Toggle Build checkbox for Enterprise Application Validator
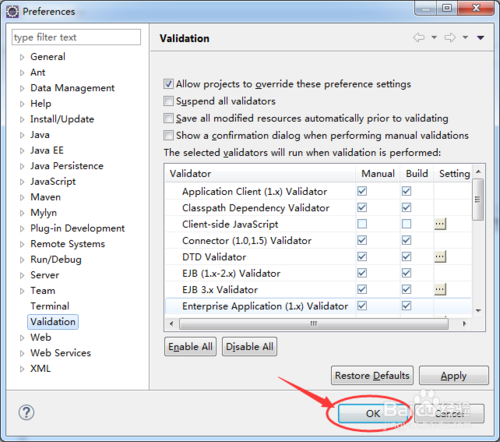 (406, 305)
